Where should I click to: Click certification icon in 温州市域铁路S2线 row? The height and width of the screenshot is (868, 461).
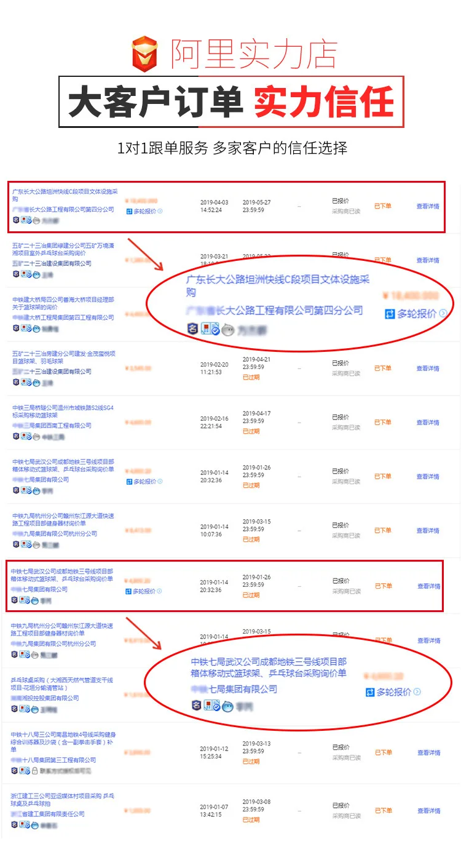26,436
